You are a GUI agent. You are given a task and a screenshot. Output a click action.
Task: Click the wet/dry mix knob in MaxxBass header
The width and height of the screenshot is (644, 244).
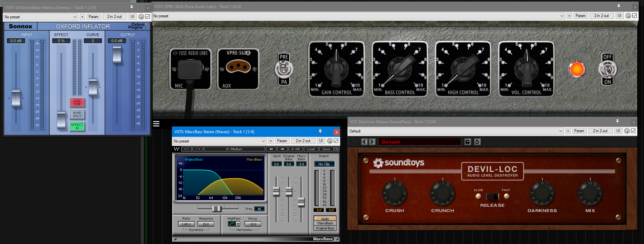(330, 141)
